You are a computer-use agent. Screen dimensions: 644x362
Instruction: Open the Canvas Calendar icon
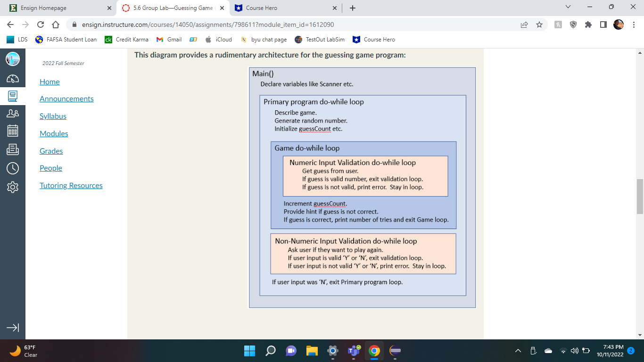pos(13,131)
